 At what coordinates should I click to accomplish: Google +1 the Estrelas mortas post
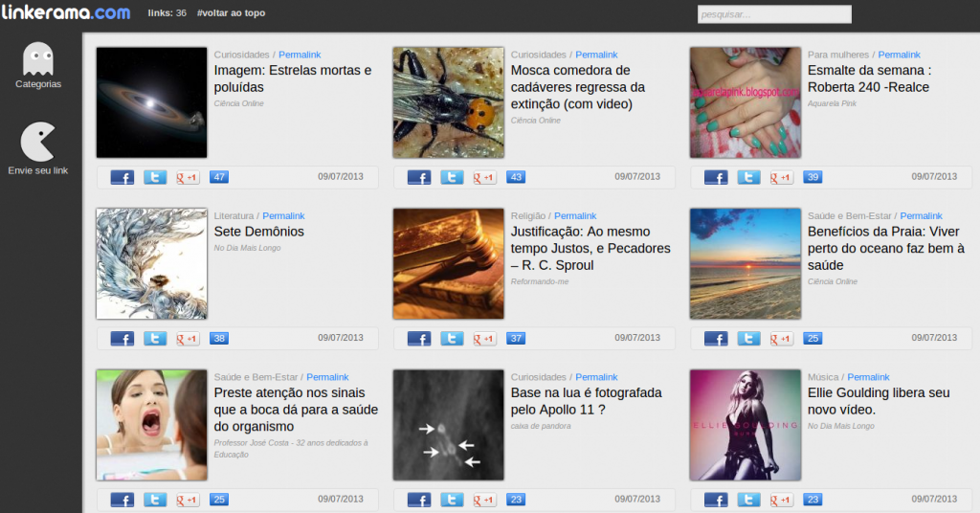click(x=188, y=177)
